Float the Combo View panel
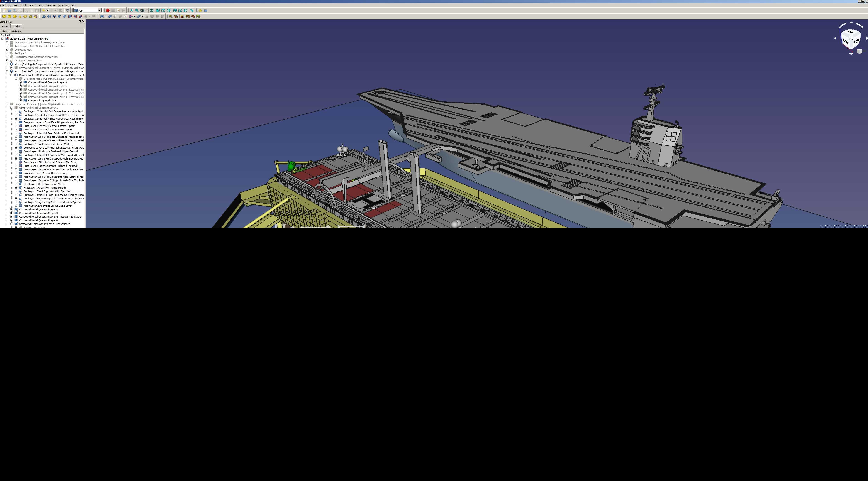The height and width of the screenshot is (481, 868). coord(80,21)
